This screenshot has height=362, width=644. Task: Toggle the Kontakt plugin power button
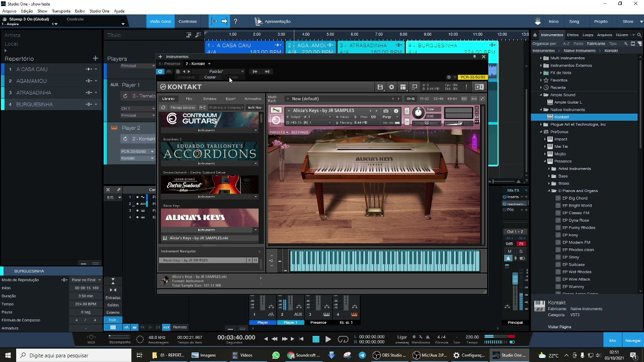(x=160, y=71)
